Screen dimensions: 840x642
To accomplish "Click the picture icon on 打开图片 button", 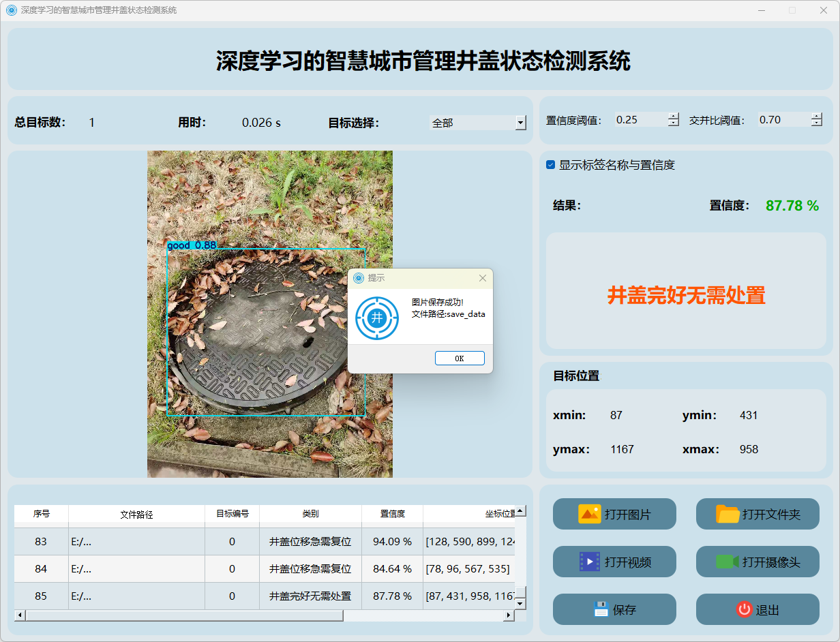I will [x=589, y=514].
